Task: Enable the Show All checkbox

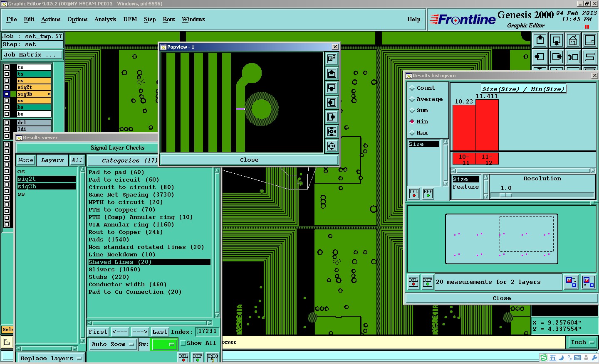Action: [x=183, y=343]
